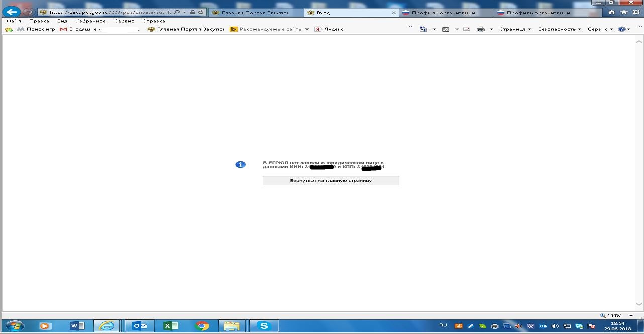Click the address bar URL field

point(108,12)
